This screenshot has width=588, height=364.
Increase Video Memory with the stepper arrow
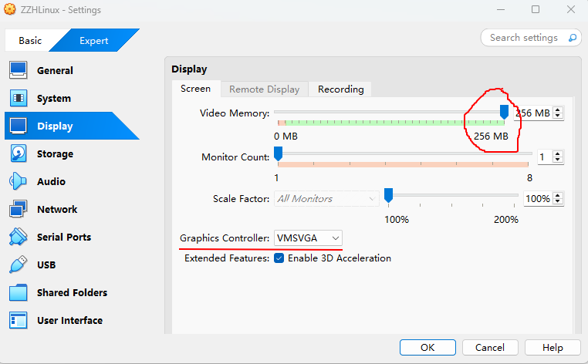[x=559, y=110]
